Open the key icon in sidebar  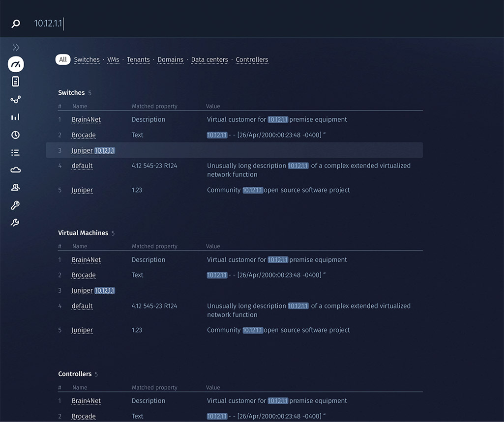tap(16, 205)
